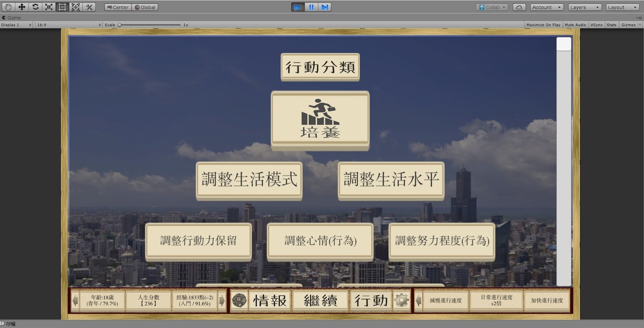Click the Scale slider handle
Screen dimensions: 644x328
click(x=120, y=25)
